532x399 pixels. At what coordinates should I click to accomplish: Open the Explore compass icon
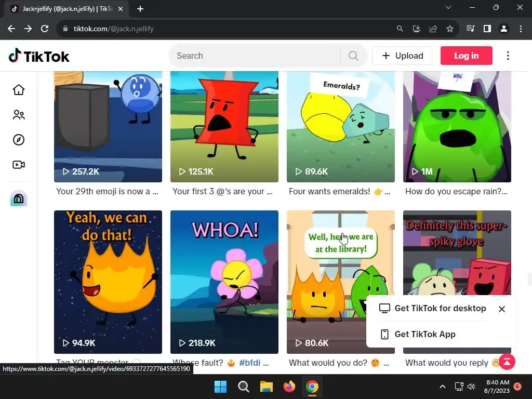(19, 140)
